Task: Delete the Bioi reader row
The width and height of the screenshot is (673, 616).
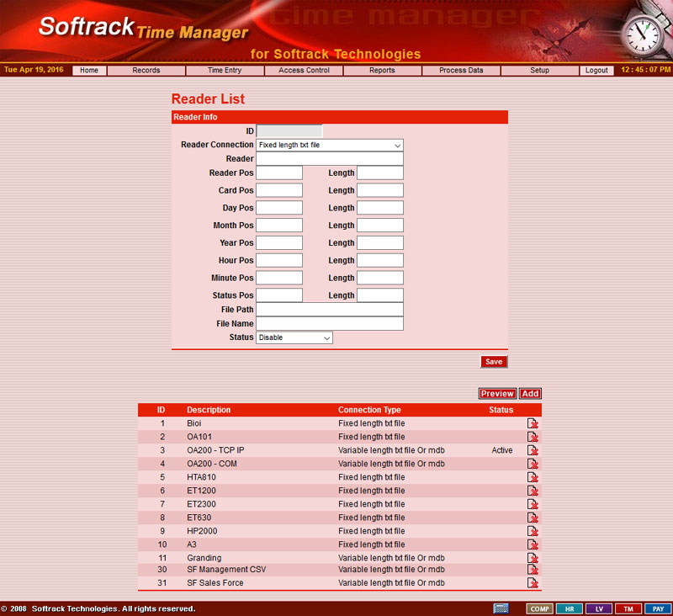Action: click(533, 423)
